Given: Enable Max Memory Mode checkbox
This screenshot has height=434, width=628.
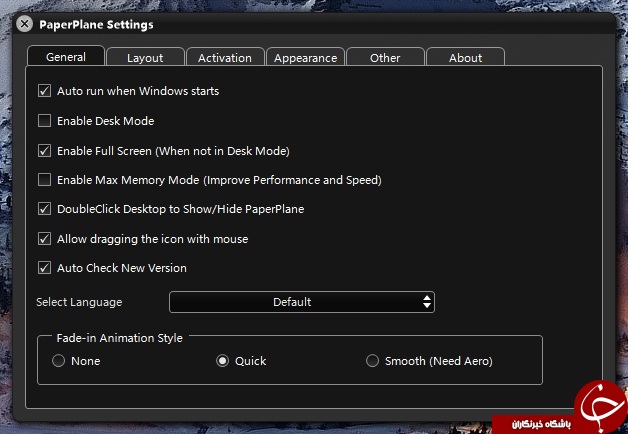Looking at the screenshot, I should click(44, 180).
